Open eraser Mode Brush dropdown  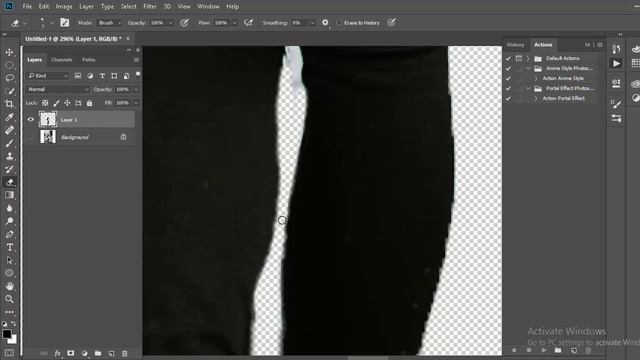point(109,23)
